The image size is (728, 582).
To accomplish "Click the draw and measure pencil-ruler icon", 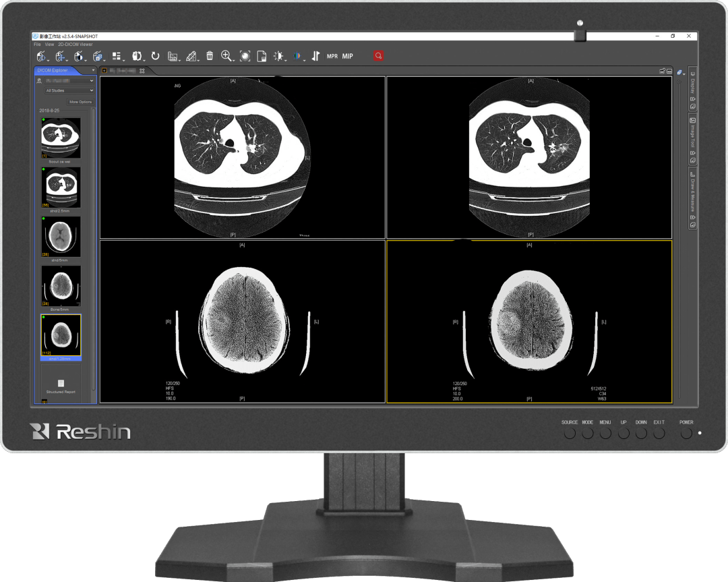I will click(x=192, y=57).
